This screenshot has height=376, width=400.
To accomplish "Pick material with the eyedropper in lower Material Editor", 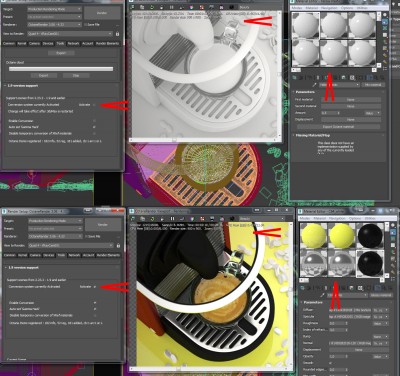I will [322, 295].
